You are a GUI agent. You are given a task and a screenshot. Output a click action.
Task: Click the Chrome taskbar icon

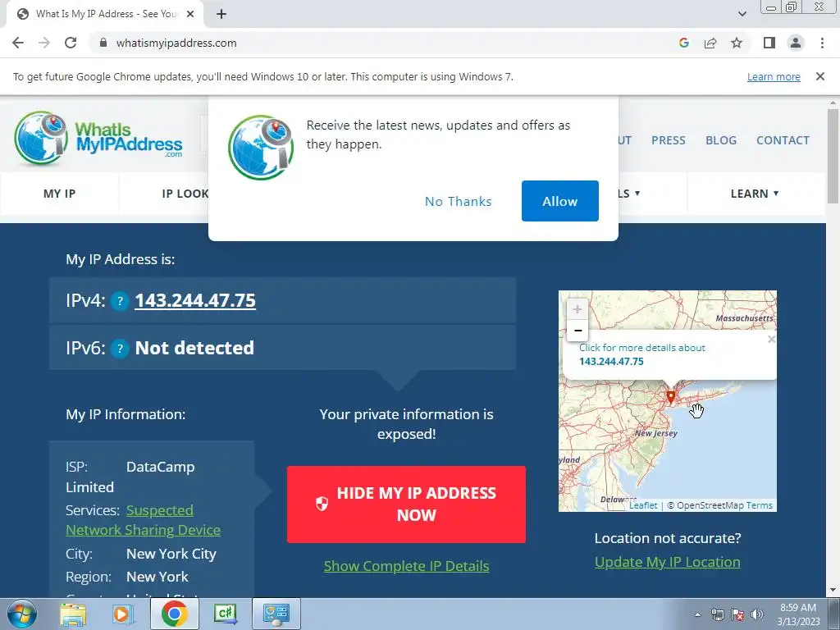pyautogui.click(x=174, y=614)
